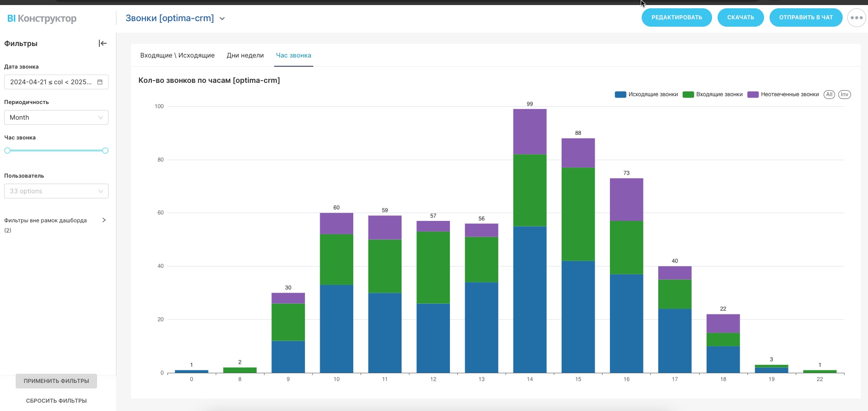868x411 pixels.
Task: Click the Отправить в чат button
Action: point(805,17)
